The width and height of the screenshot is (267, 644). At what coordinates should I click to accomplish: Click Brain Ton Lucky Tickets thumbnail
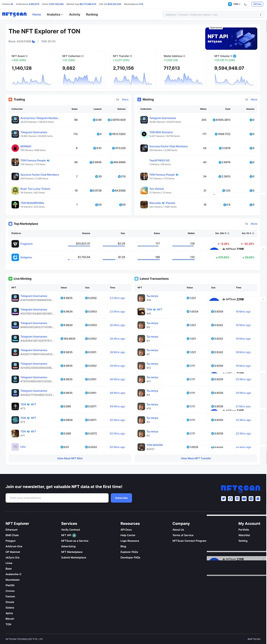(x=15, y=190)
